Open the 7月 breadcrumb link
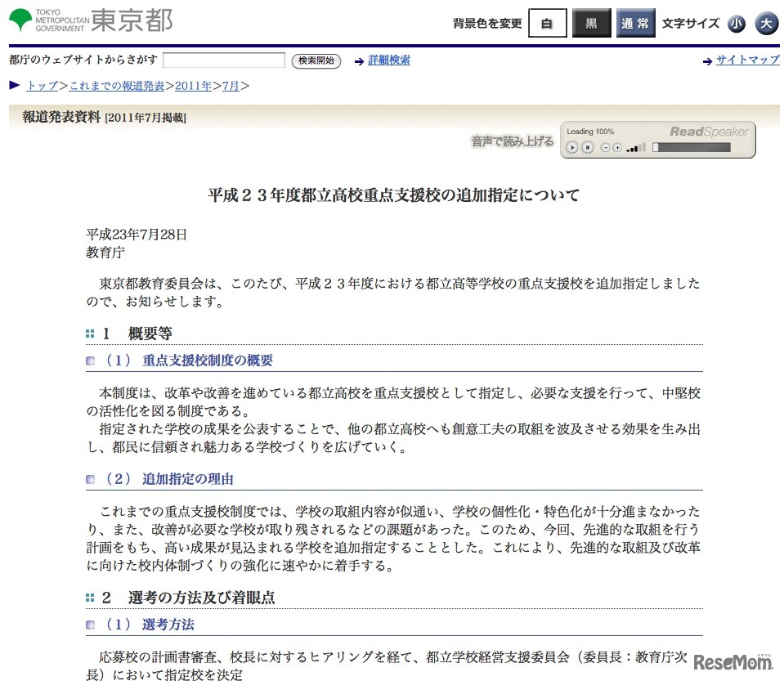 (231, 84)
